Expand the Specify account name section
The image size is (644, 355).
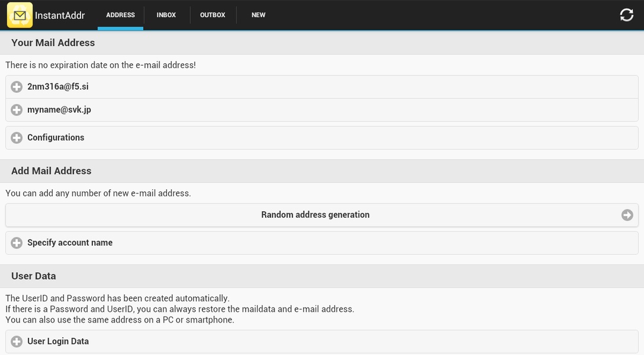(321, 243)
